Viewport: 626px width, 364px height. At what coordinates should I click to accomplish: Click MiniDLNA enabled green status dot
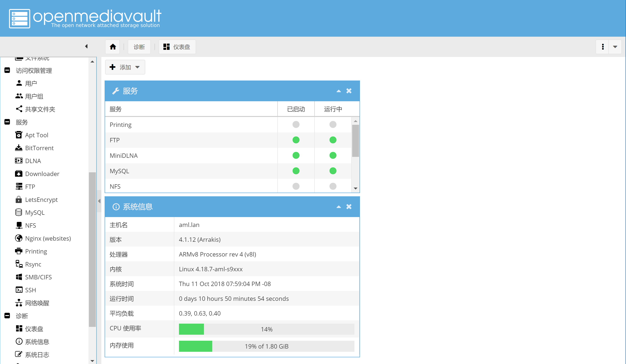pyautogui.click(x=296, y=155)
